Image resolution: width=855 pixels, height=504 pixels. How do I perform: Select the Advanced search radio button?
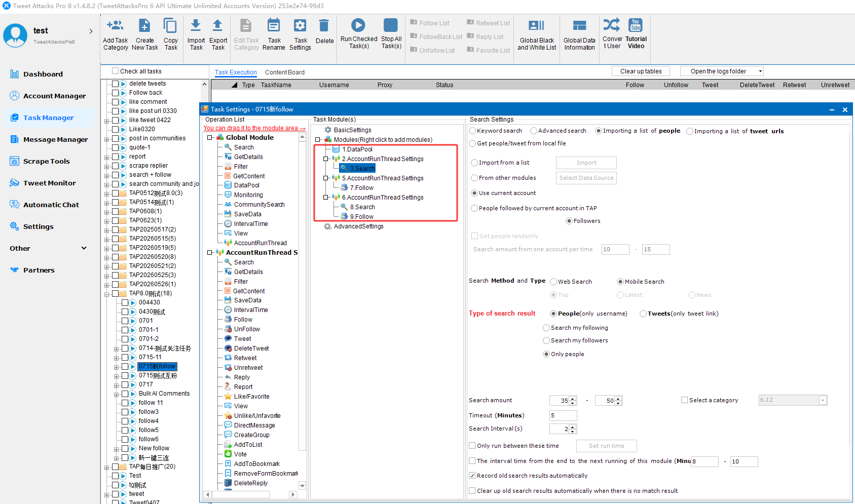pos(534,131)
